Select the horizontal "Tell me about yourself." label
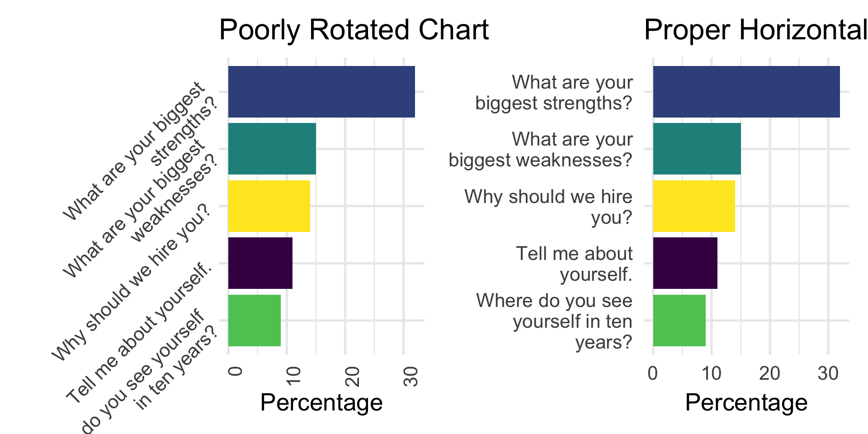The height and width of the screenshot is (434, 868). 574,264
